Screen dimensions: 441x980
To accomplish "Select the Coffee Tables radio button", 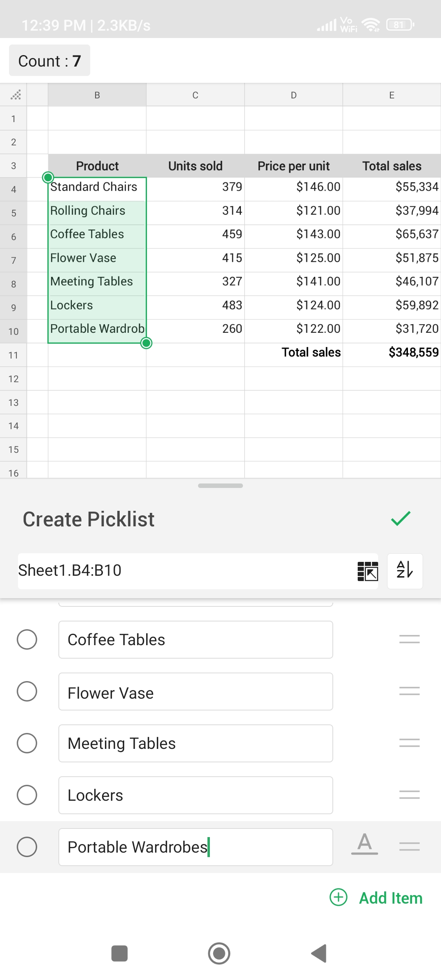I will [x=27, y=639].
